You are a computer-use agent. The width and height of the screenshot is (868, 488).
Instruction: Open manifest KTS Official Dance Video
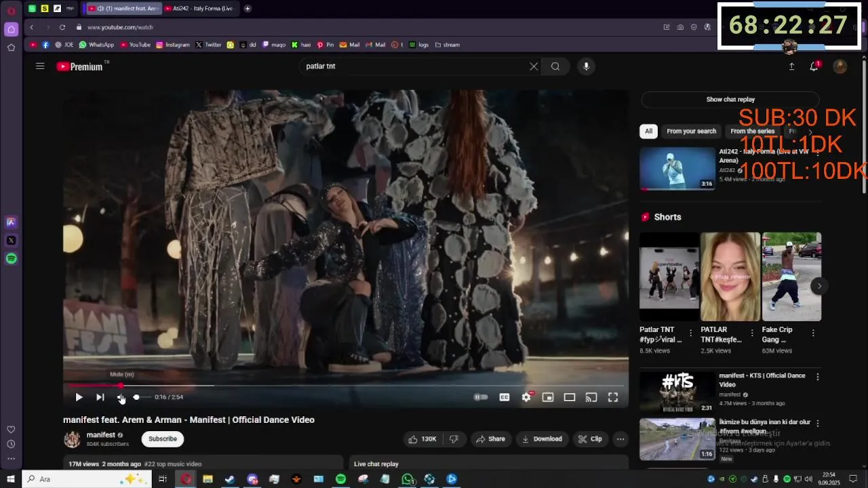click(x=677, y=392)
